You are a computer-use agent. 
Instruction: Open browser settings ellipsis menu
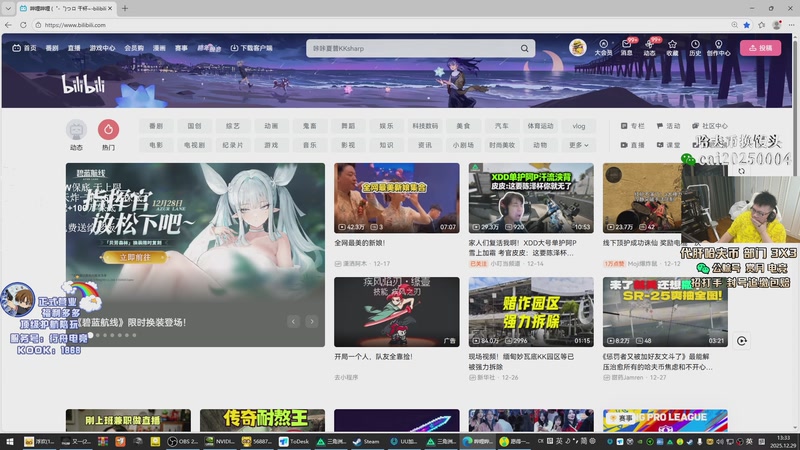[791, 24]
